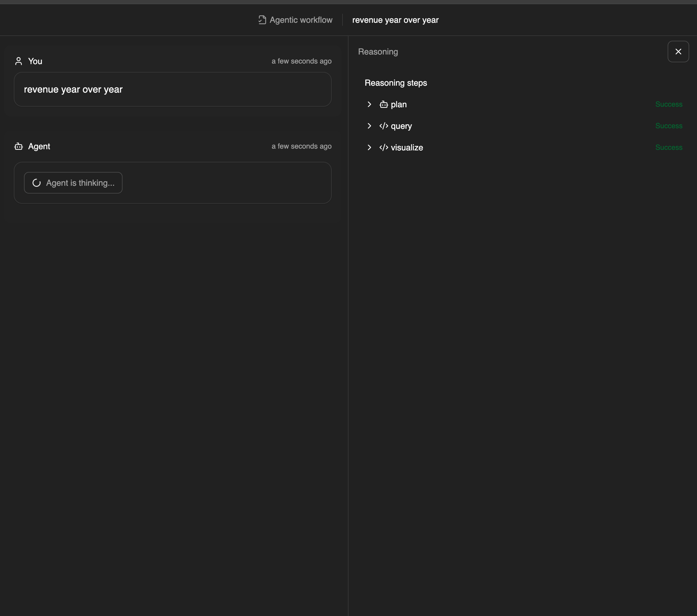The width and height of the screenshot is (697, 616).
Task: Click the code icon next to visualize
Action: (384, 148)
